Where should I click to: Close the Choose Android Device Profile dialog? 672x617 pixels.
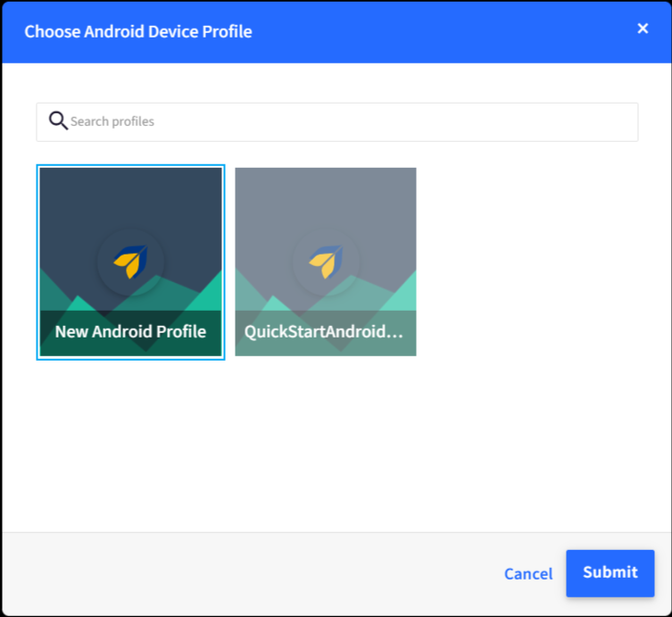point(643,29)
